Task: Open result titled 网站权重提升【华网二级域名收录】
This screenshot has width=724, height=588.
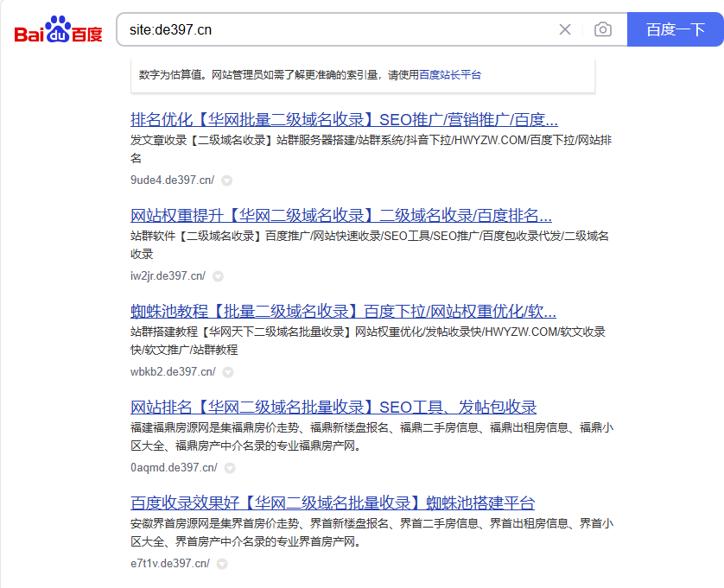Action: click(x=340, y=216)
